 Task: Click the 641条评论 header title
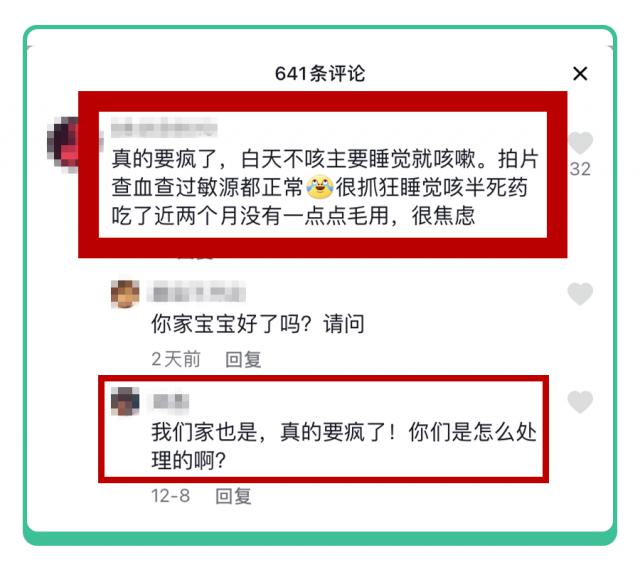tap(320, 74)
